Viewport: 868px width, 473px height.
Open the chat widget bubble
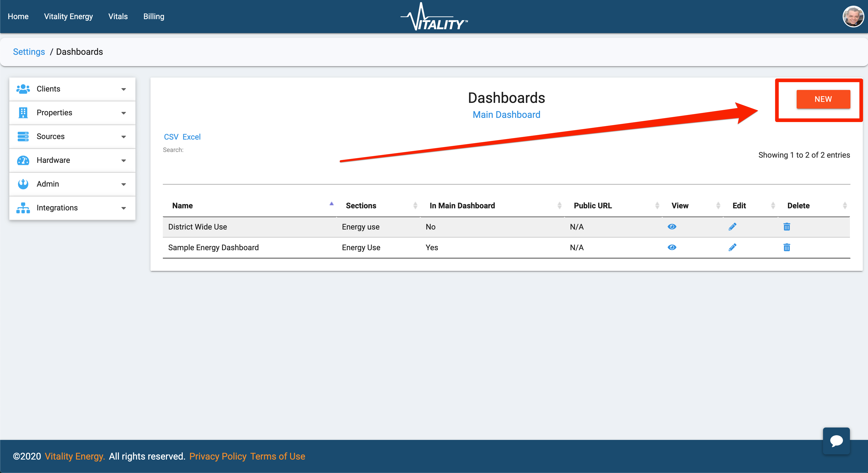837,441
